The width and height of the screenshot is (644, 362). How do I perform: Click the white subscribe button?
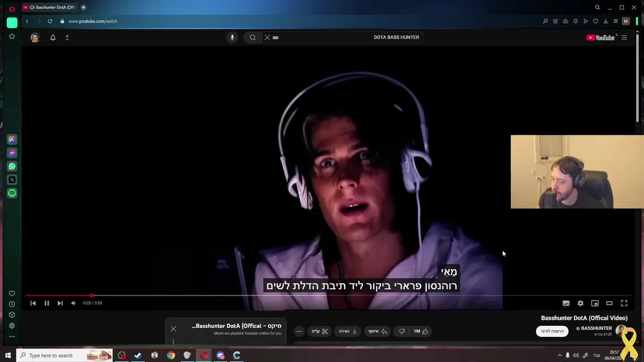click(552, 331)
